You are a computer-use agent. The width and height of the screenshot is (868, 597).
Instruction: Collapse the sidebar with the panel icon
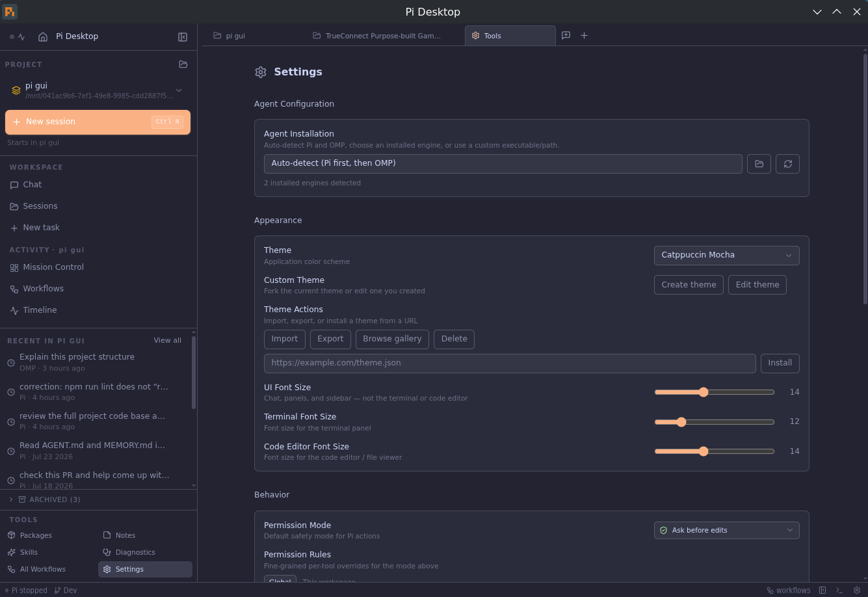coord(183,37)
